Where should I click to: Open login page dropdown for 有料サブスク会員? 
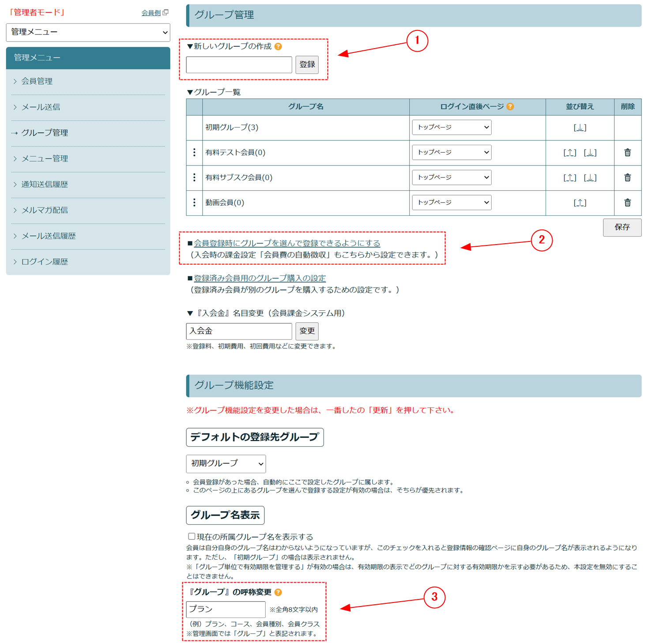pyautogui.click(x=452, y=177)
